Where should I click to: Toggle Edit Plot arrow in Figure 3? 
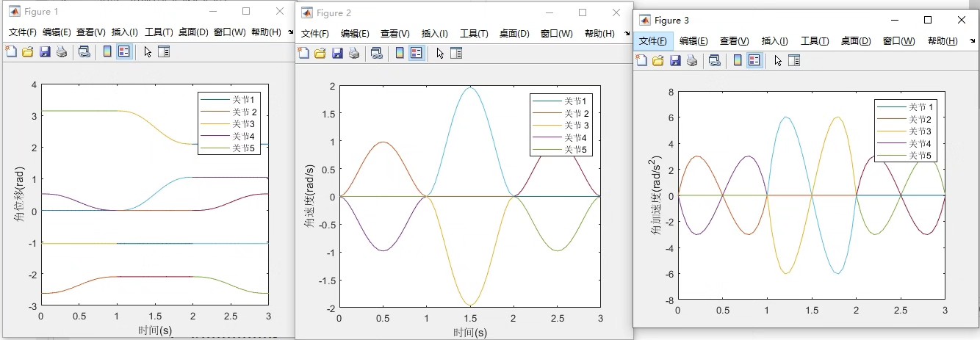click(x=777, y=60)
